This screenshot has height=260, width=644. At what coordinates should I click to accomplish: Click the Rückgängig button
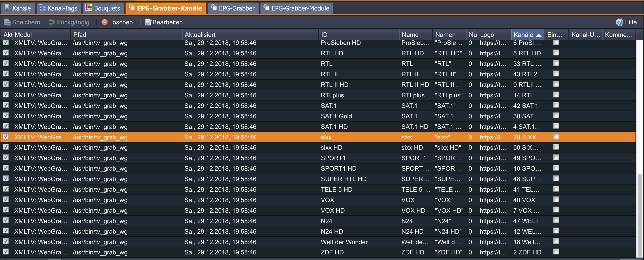click(x=69, y=22)
